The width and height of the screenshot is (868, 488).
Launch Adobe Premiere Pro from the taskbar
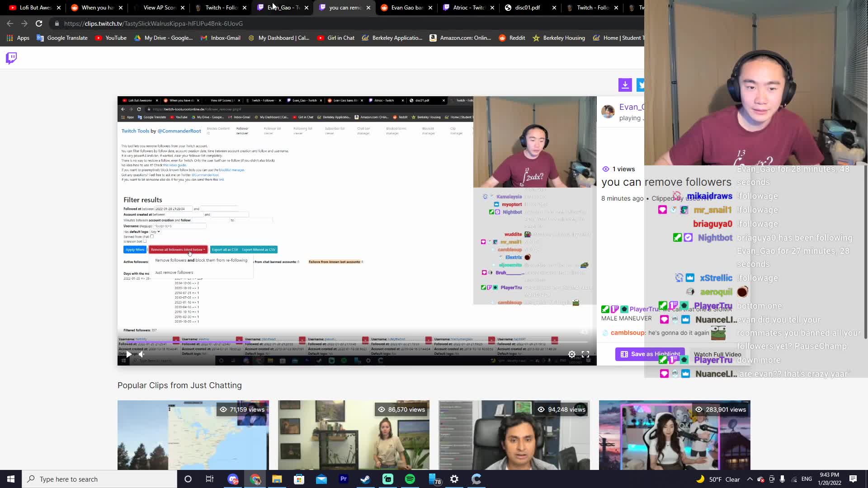click(x=344, y=479)
